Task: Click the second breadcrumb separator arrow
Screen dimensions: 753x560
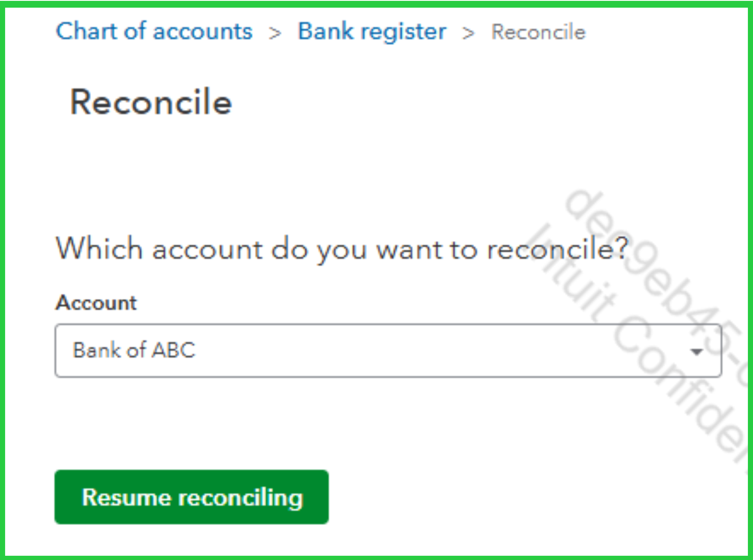Action: (468, 33)
